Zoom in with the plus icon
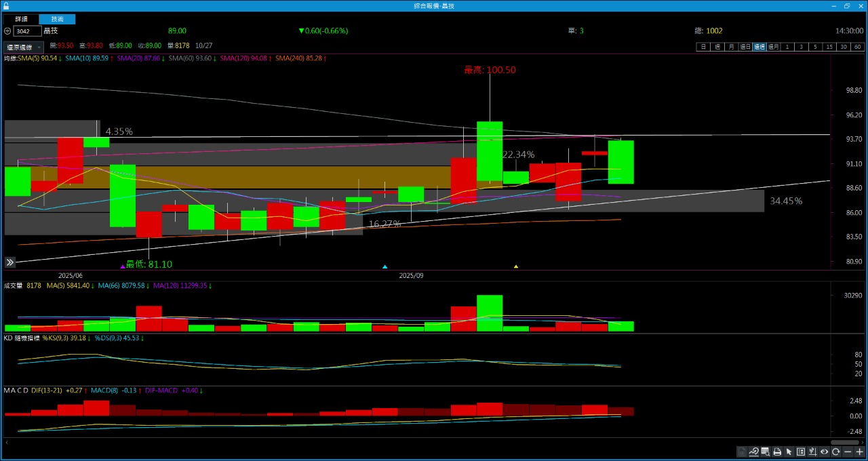This screenshot has height=461, width=868. pyautogui.click(x=859, y=452)
